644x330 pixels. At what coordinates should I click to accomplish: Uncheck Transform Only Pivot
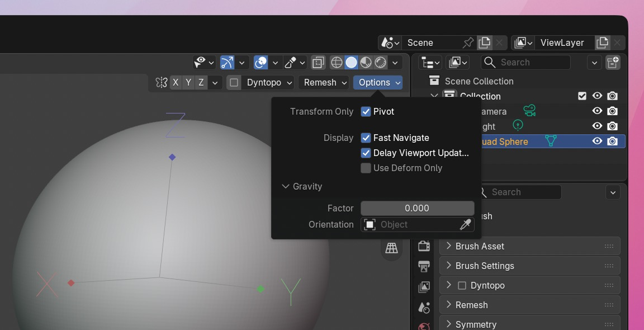click(366, 111)
